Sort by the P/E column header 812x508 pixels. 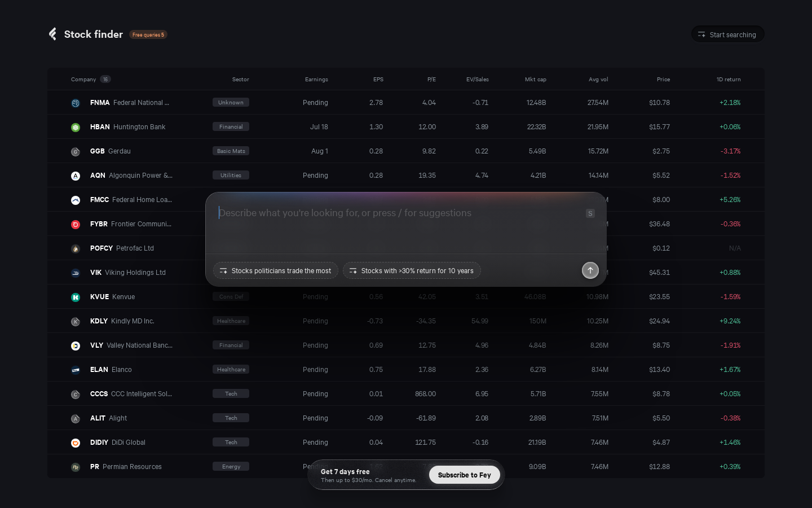(431, 80)
